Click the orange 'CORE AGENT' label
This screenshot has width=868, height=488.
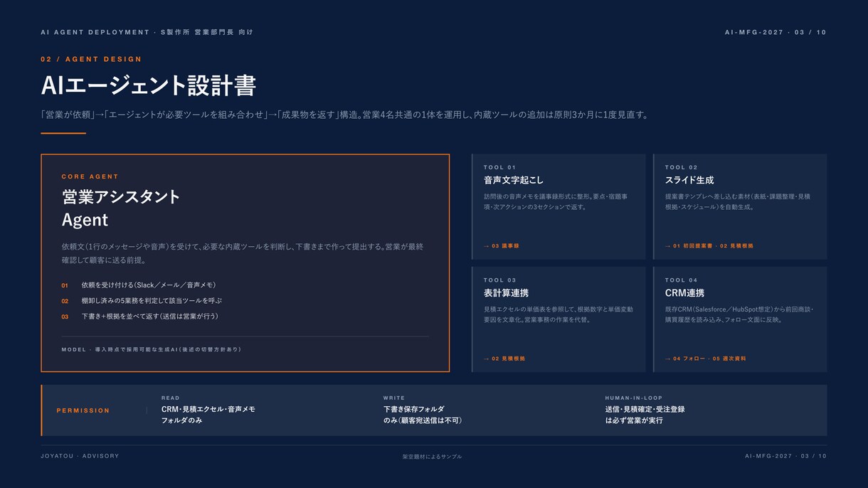pos(90,176)
